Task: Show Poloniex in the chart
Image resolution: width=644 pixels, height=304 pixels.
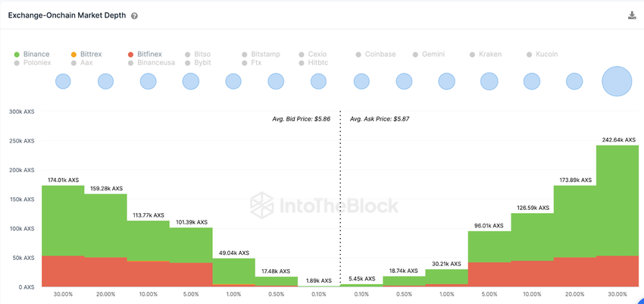Action: point(36,63)
